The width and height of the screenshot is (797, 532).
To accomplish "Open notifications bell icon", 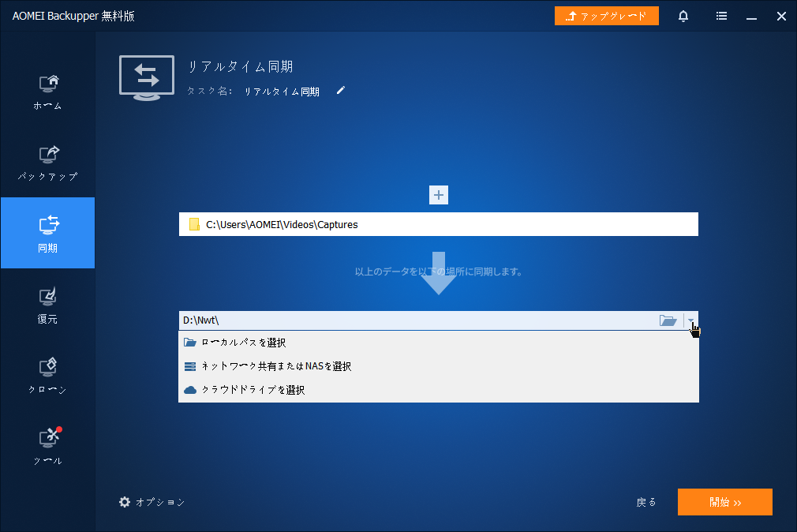I will click(x=683, y=17).
